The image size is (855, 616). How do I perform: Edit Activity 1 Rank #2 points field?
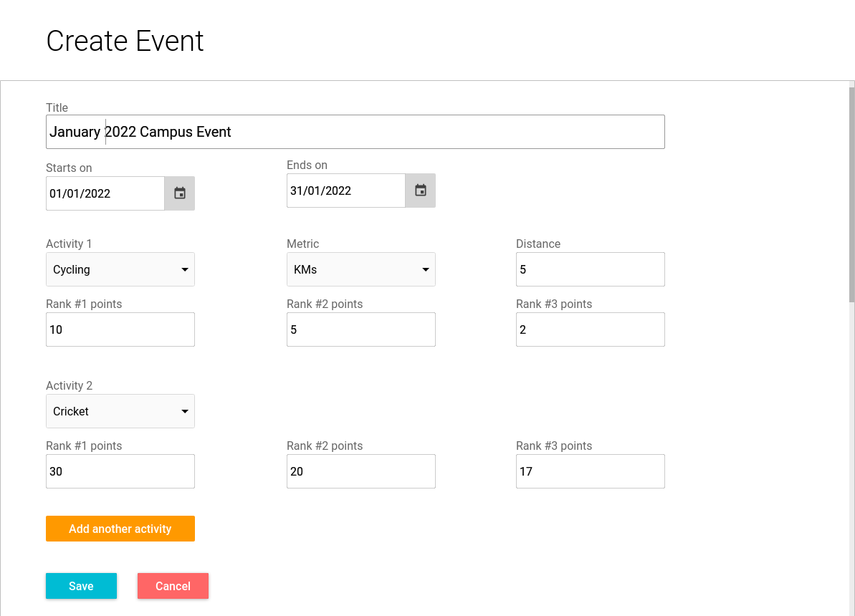[361, 329]
